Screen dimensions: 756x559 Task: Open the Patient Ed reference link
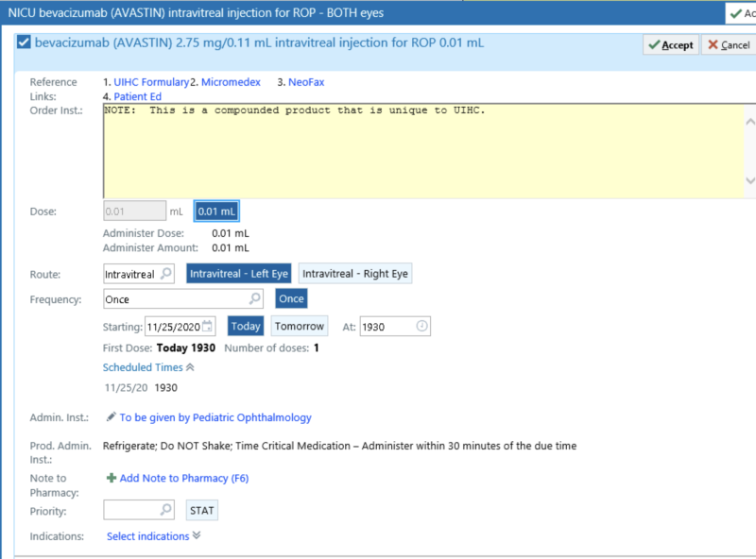tap(137, 96)
